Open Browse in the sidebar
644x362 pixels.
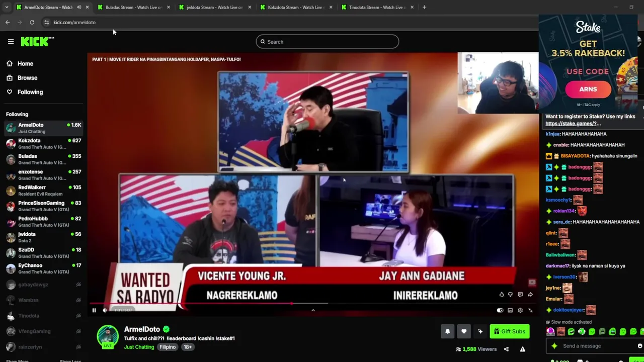click(22, 78)
